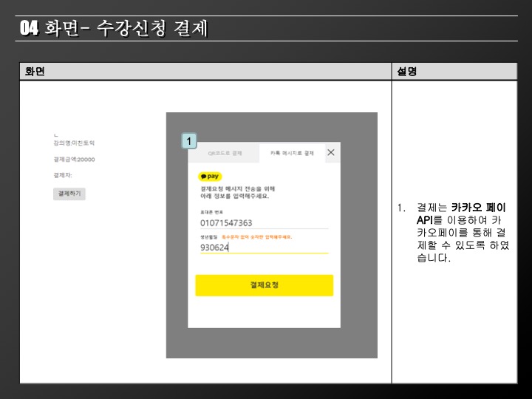Viewport: 532px width, 399px height.
Task: Close the Kakao Pay payment dialog
Action: tap(331, 153)
